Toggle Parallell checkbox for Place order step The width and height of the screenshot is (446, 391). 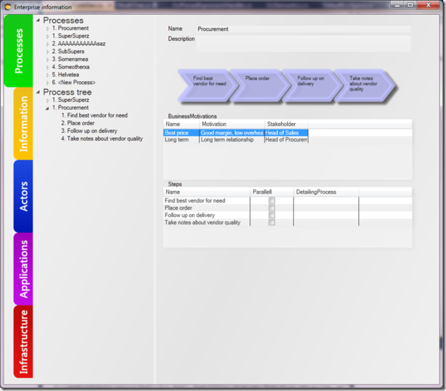coord(272,208)
